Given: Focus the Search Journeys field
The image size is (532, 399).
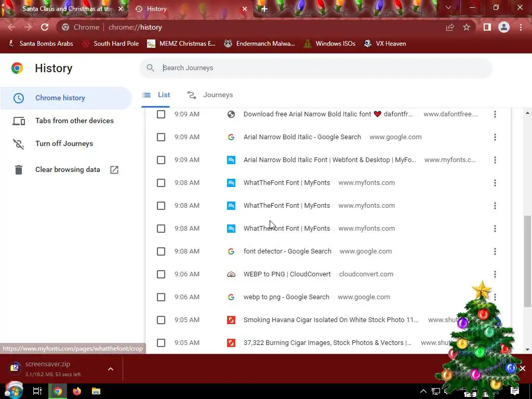Looking at the screenshot, I should (316, 68).
